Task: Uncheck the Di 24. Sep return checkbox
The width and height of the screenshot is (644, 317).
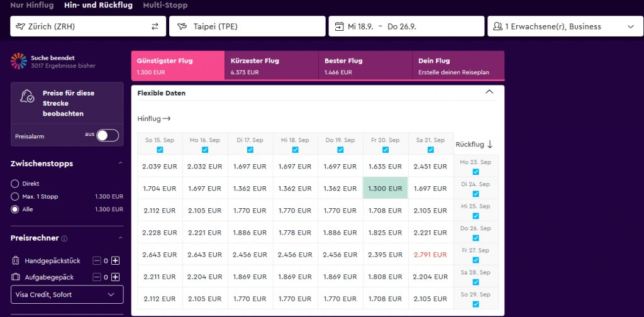Action: pyautogui.click(x=475, y=194)
